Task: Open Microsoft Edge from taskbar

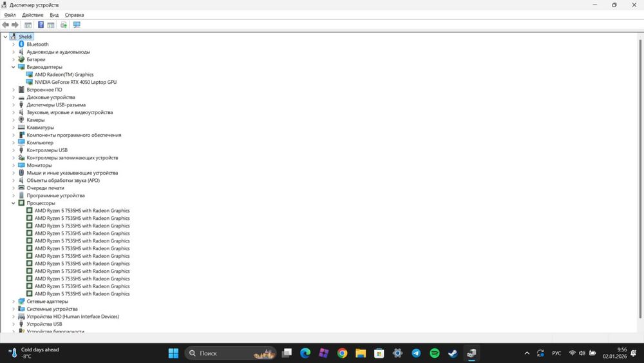Action: [305, 353]
